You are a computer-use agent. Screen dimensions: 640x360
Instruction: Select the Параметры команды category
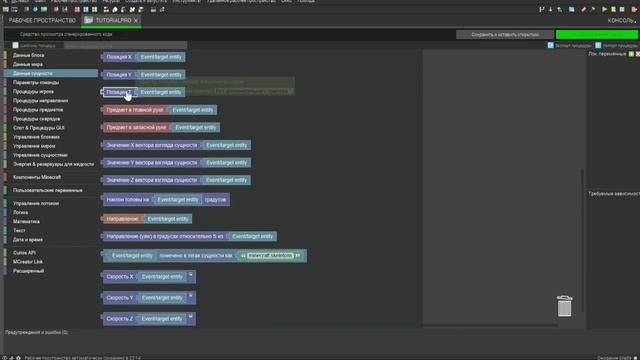click(x=36, y=82)
